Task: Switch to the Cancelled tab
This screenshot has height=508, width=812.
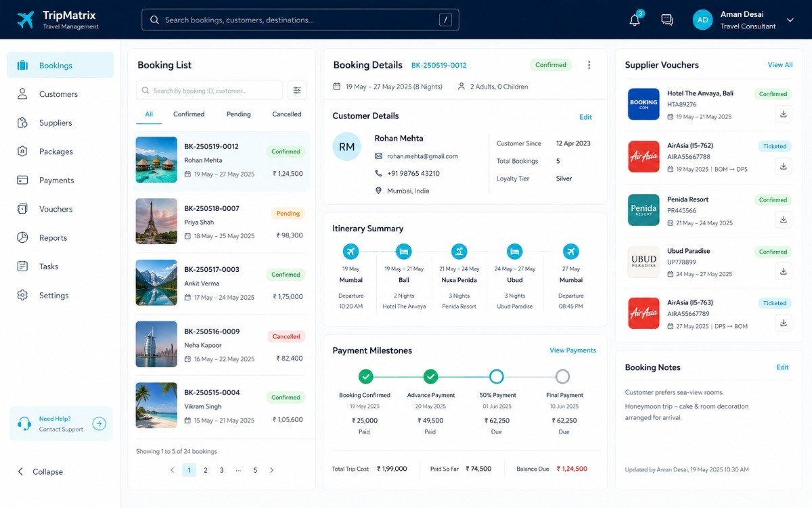Action: [287, 114]
